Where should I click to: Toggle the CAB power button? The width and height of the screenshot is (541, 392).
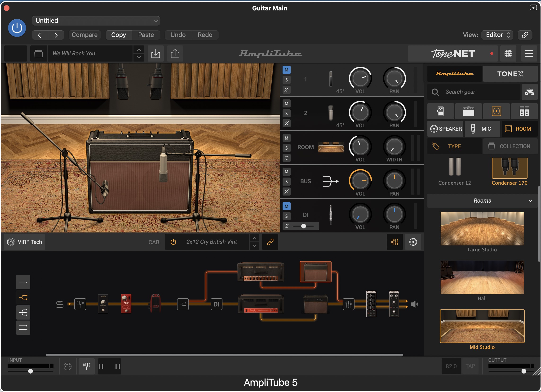click(173, 242)
